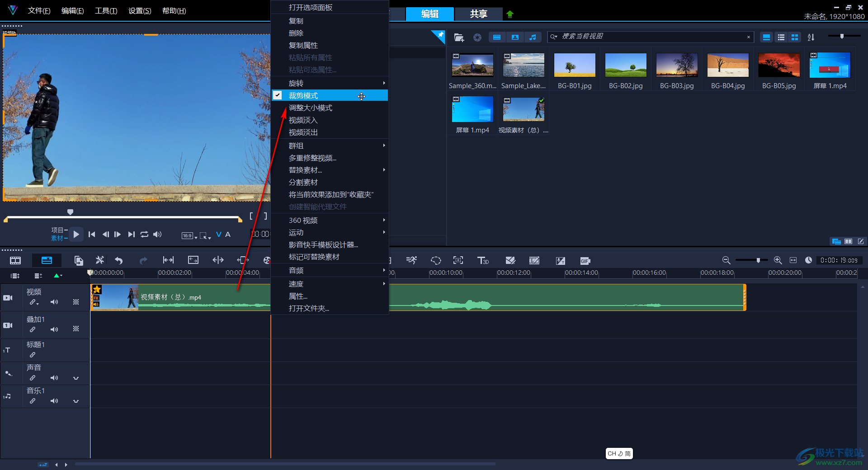Switch library to list view
Image resolution: width=868 pixels, height=470 pixels.
(x=781, y=38)
